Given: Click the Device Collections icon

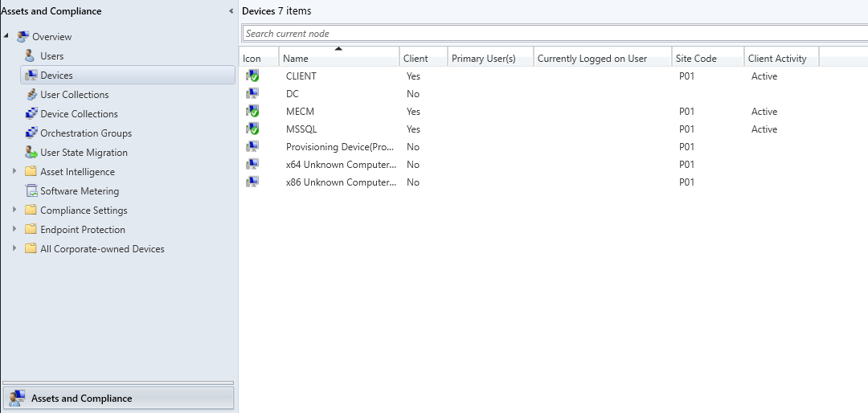Looking at the screenshot, I should [31, 114].
